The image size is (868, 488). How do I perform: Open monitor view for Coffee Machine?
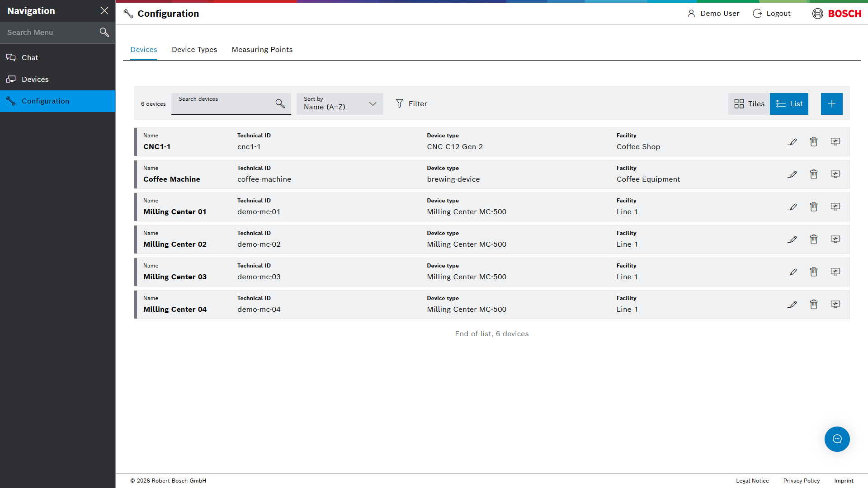[835, 174]
